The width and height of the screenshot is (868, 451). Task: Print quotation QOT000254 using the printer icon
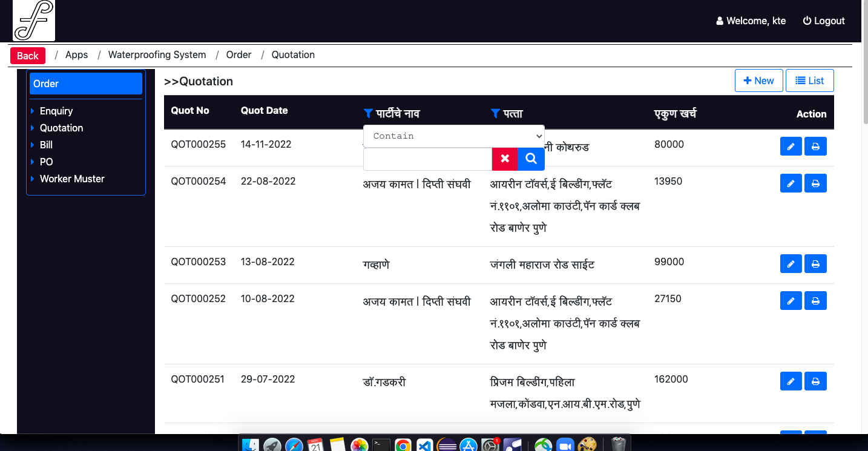[x=815, y=183]
